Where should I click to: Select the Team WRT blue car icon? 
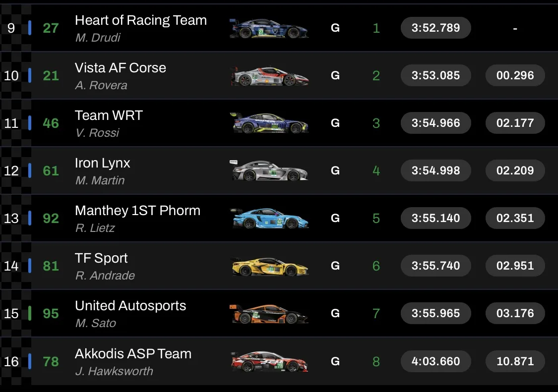pyautogui.click(x=269, y=123)
